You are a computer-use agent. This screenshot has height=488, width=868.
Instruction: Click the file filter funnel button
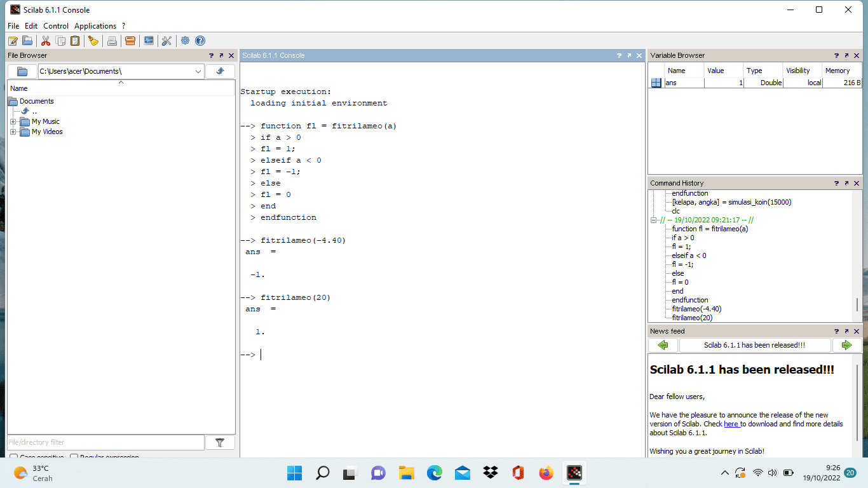tap(220, 442)
